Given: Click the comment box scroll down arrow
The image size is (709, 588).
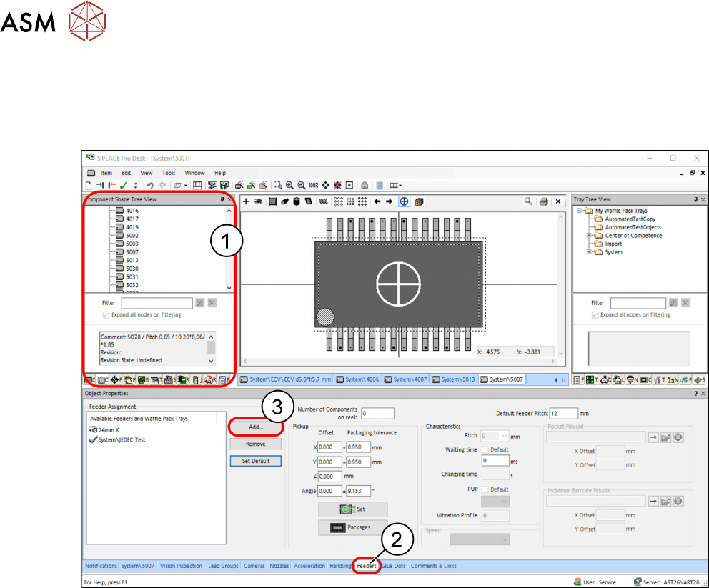Looking at the screenshot, I should pos(211,361).
